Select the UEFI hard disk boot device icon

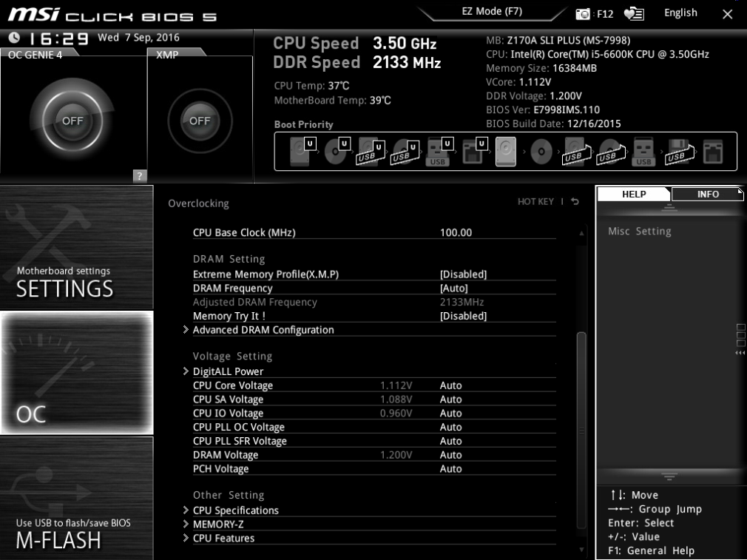point(302,151)
